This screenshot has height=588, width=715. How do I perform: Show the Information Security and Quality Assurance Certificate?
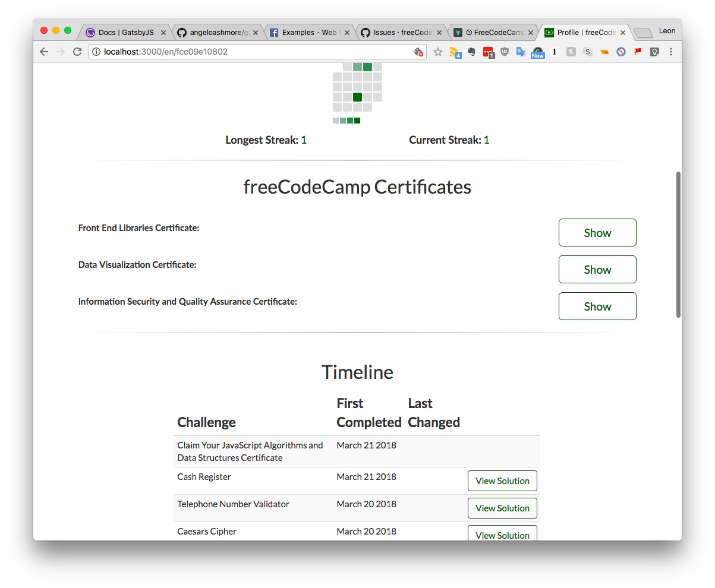597,306
